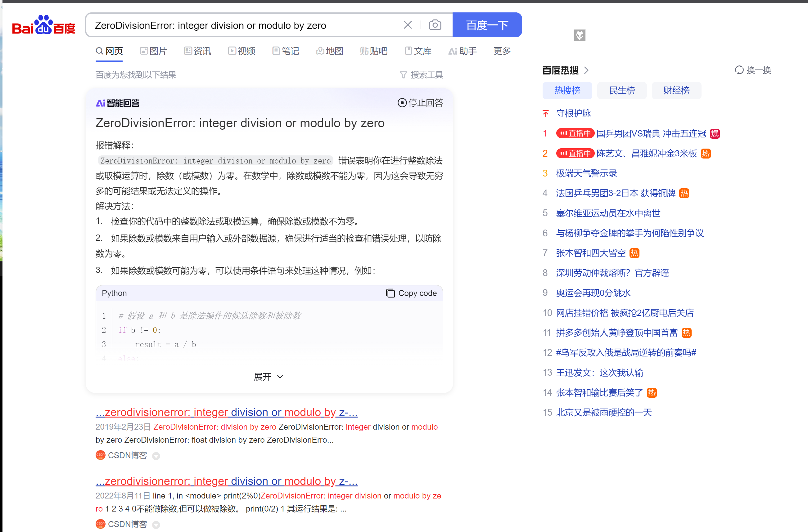Open 奥运会再现0分跳水
Viewport: 808px width, 532px height.
593,293
